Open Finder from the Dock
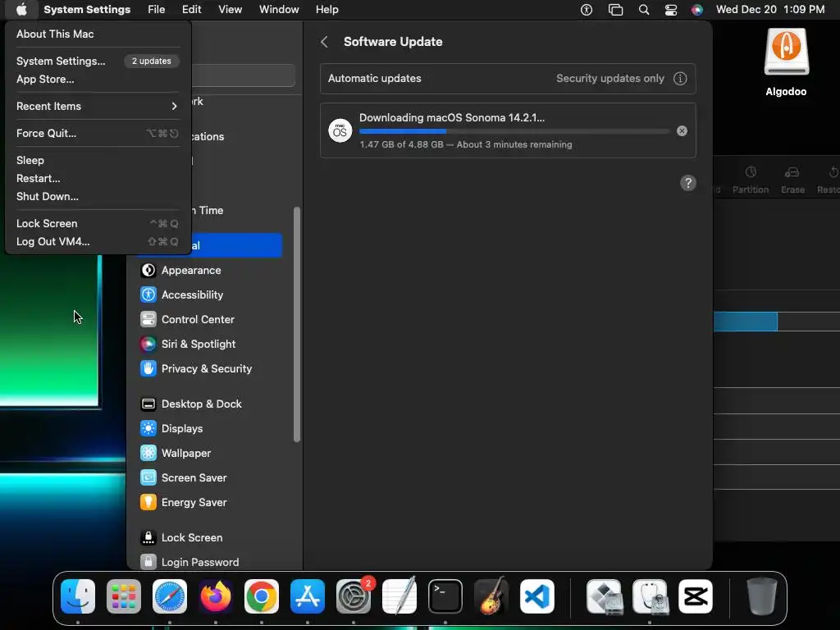 point(78,596)
